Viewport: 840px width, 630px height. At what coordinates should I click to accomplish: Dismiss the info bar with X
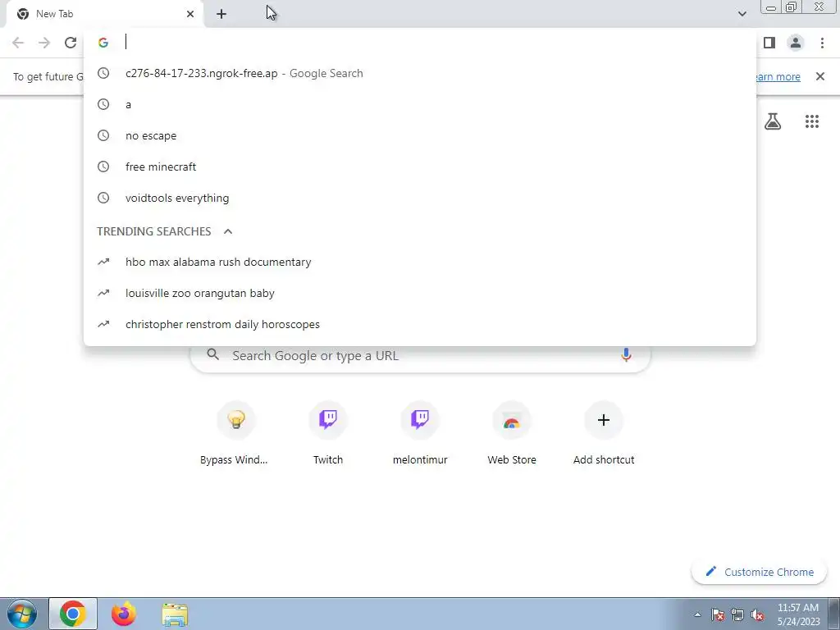click(820, 76)
